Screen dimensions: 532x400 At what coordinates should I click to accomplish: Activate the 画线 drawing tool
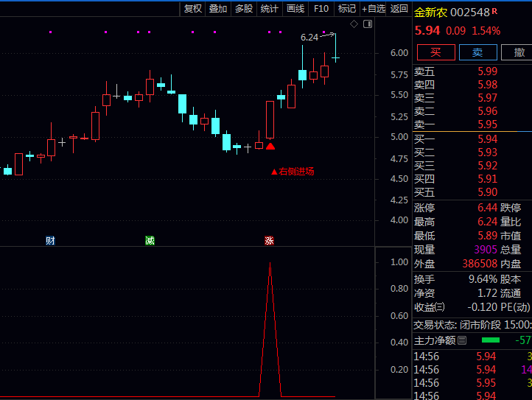(x=295, y=9)
